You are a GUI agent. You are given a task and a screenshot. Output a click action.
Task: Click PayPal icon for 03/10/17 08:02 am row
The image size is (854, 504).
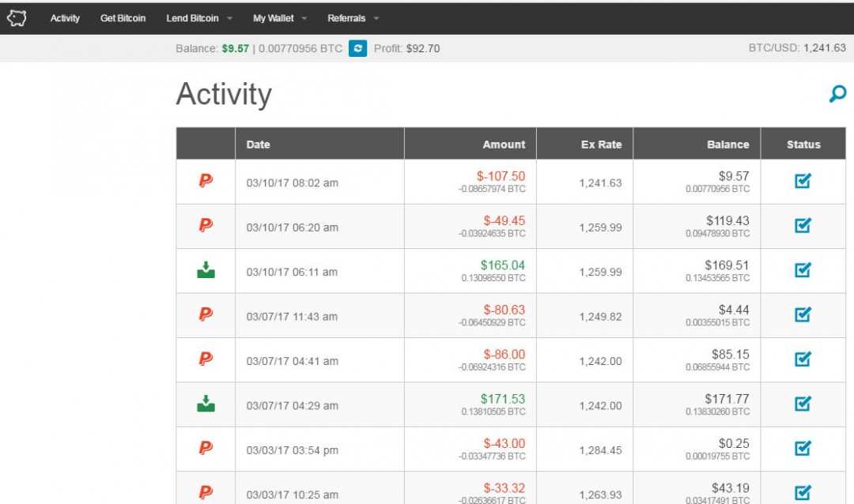click(x=206, y=181)
